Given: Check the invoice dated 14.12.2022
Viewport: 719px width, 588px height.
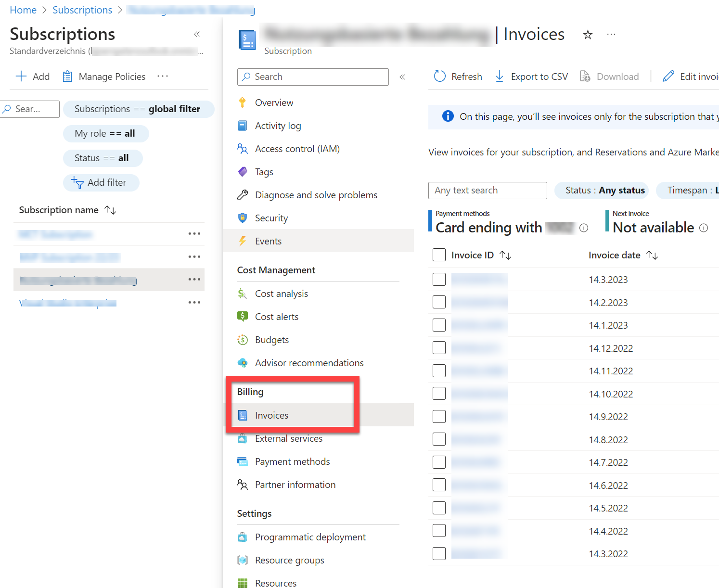Looking at the screenshot, I should 439,348.
